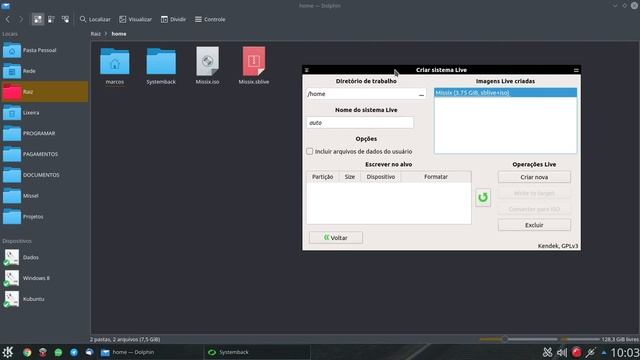
Task: Open the Controle menu
Action: pyautogui.click(x=210, y=19)
